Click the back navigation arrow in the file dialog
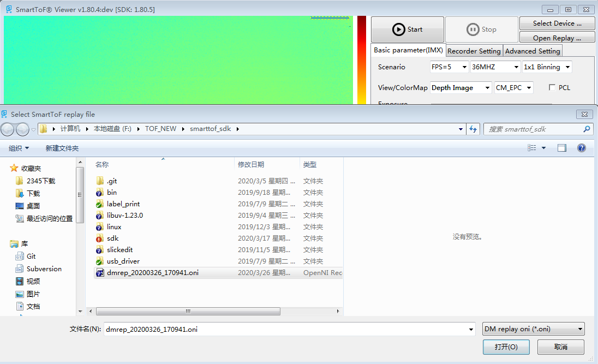This screenshot has width=598, height=364. (x=7, y=129)
